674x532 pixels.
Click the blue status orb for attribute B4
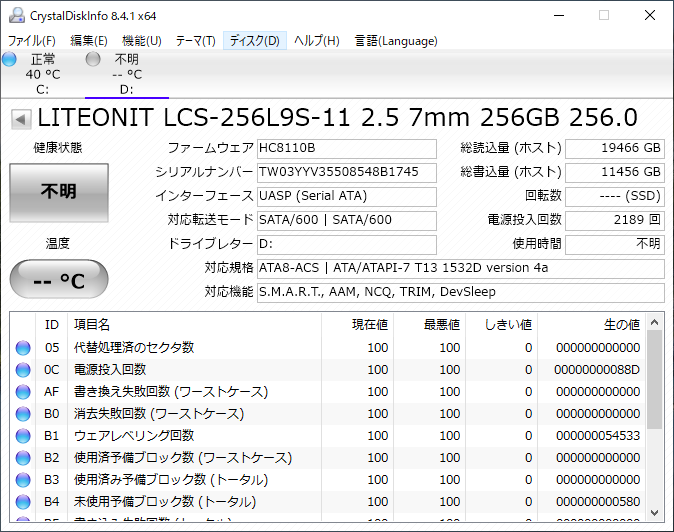tap(23, 502)
